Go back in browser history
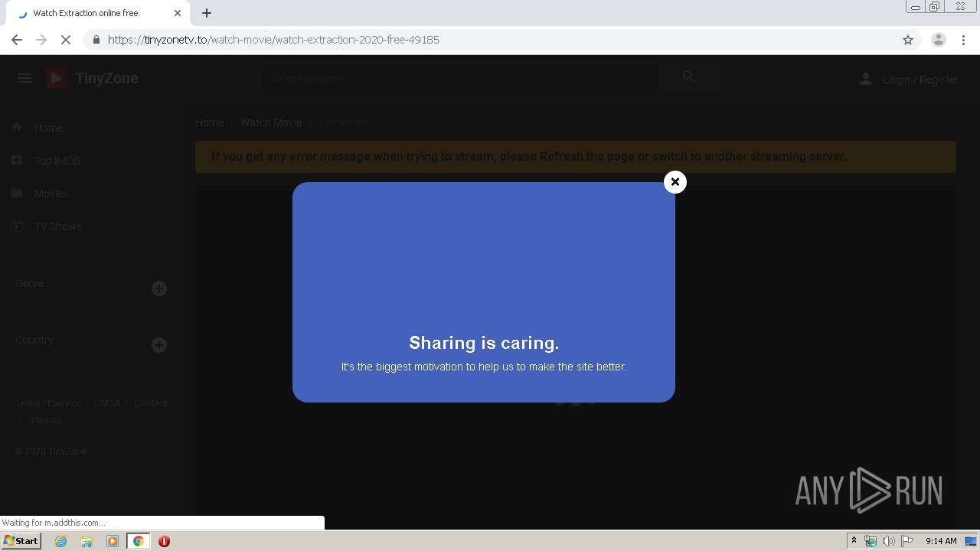The image size is (980, 551). click(17, 40)
